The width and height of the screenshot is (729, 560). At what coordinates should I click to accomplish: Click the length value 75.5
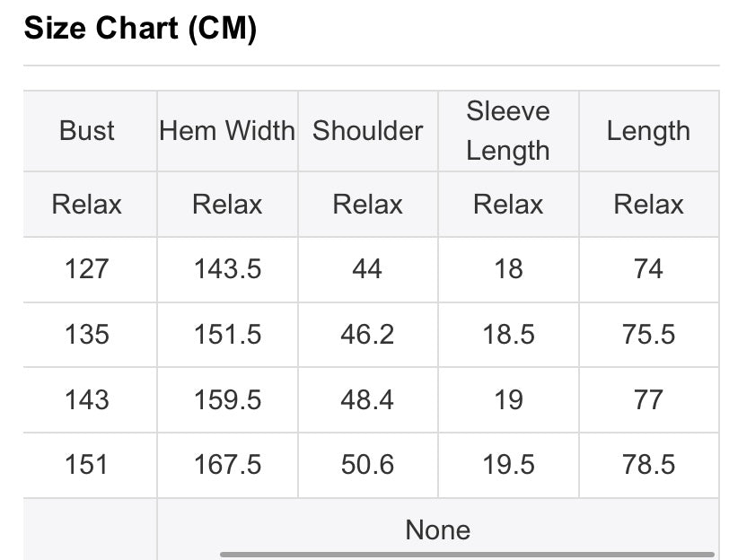pyautogui.click(x=648, y=335)
